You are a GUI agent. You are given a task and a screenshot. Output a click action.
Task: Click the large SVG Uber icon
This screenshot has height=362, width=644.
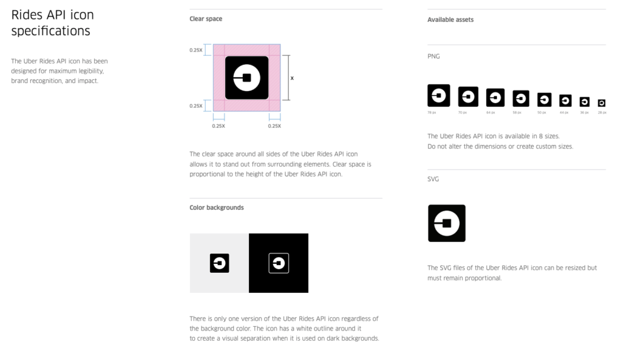(x=447, y=223)
